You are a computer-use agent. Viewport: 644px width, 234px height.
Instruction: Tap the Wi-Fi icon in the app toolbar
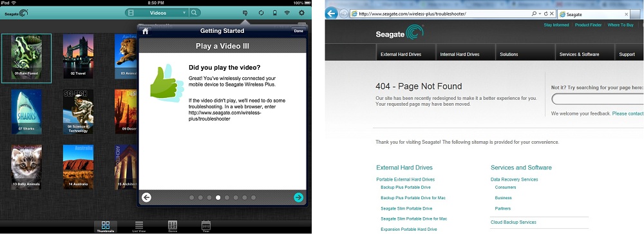pos(287,13)
